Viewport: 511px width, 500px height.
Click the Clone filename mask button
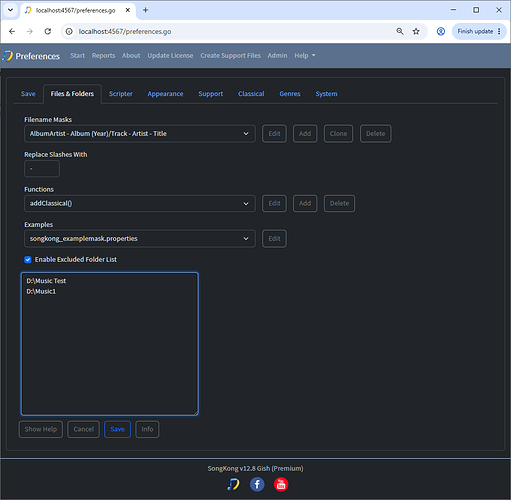pos(338,134)
